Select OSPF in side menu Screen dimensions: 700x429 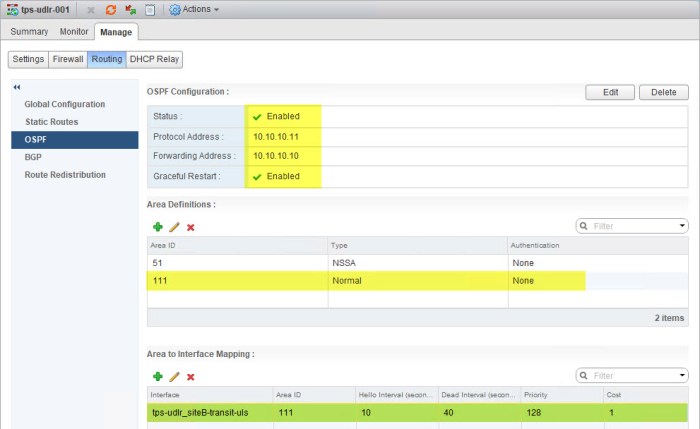[x=75, y=140]
